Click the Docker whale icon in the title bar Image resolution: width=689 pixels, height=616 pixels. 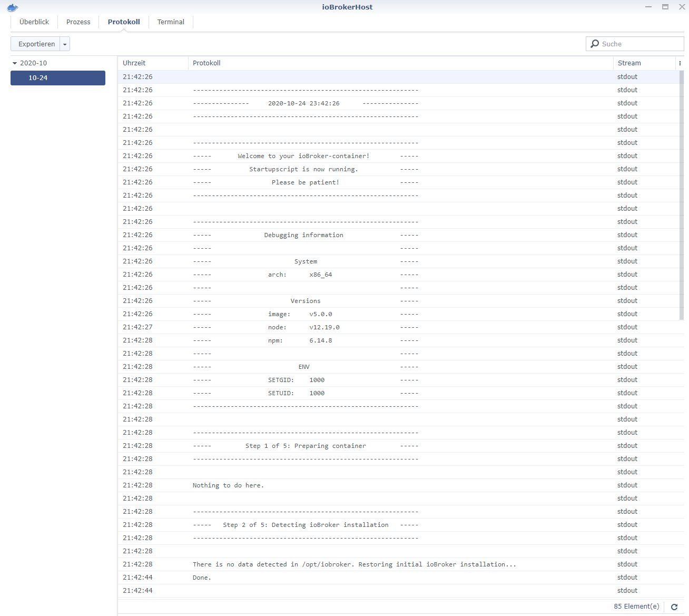[x=13, y=7]
